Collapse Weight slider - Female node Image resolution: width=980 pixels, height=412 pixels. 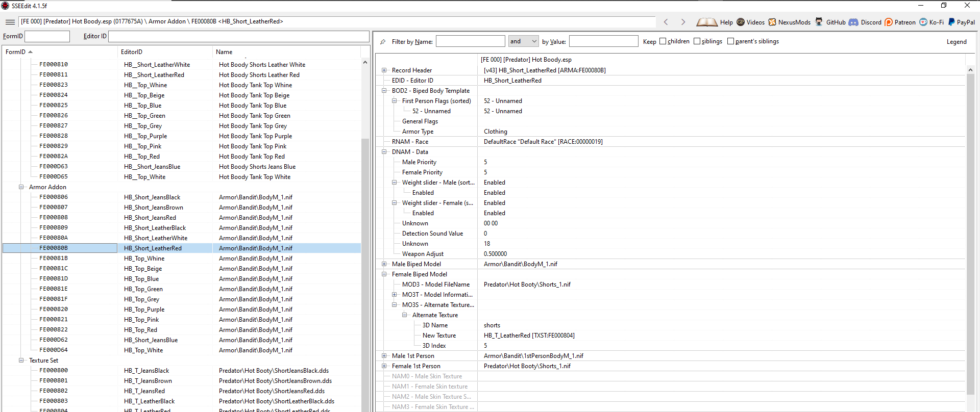(x=395, y=203)
